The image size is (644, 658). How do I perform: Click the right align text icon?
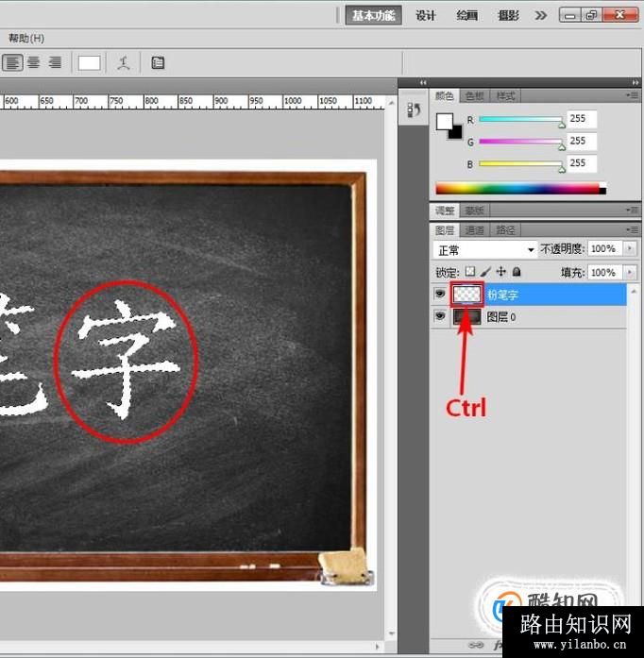coord(55,62)
